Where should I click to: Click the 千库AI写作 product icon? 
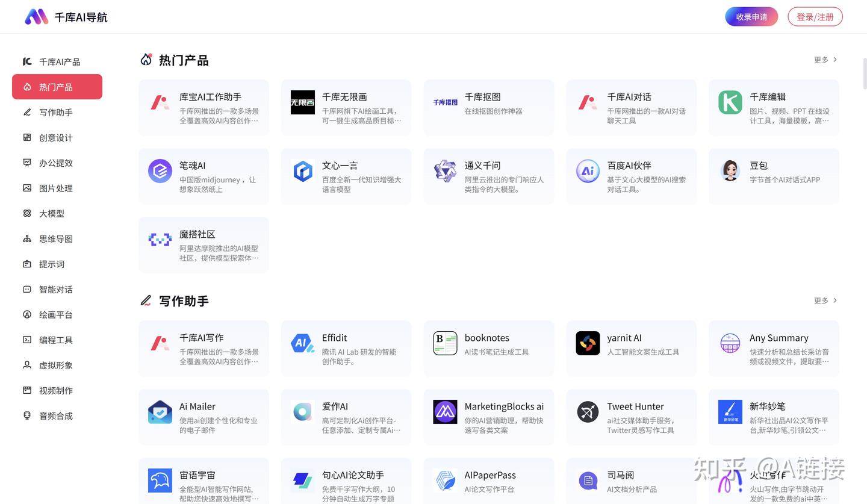point(160,343)
